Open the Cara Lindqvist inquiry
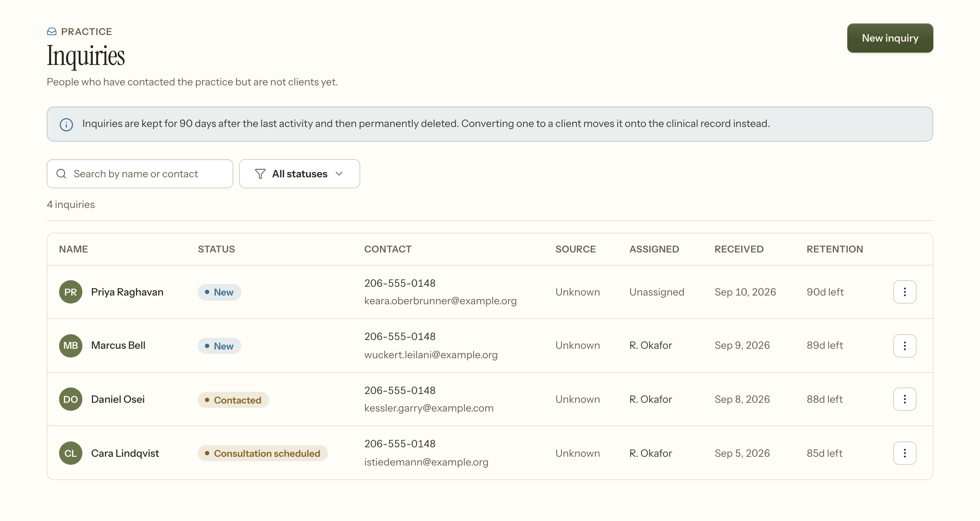Image resolution: width=980 pixels, height=521 pixels. [x=125, y=453]
